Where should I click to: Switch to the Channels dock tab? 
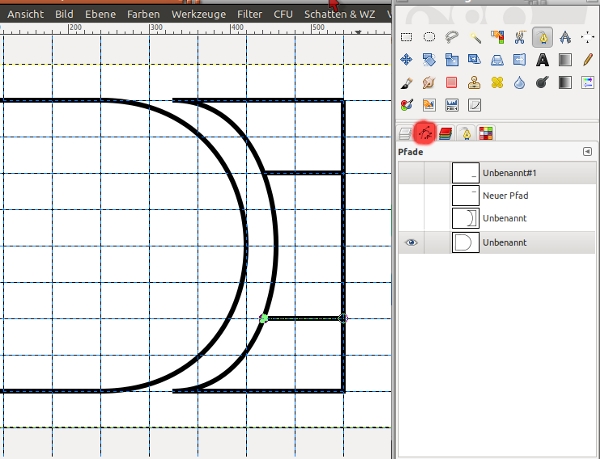pos(445,133)
